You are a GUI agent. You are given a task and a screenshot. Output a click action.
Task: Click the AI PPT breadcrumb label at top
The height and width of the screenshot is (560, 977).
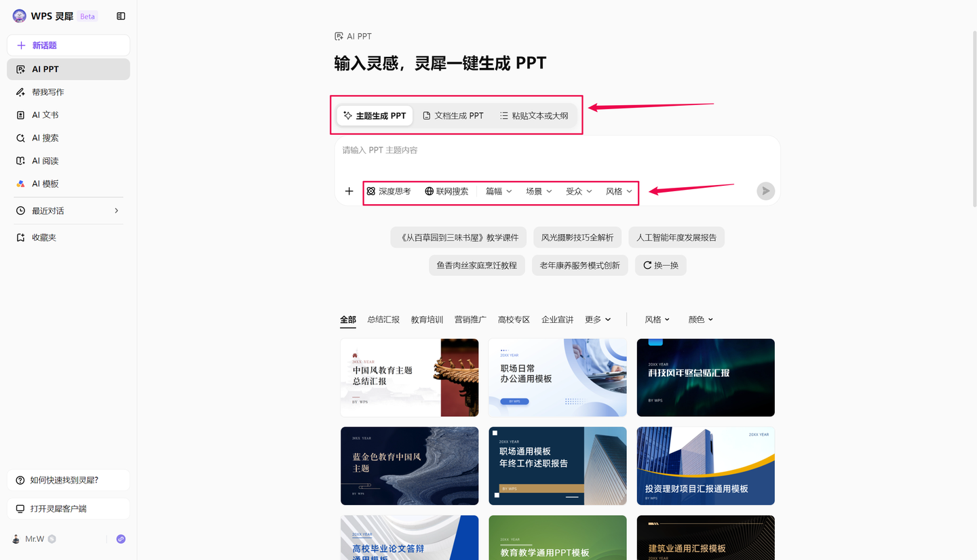tap(353, 37)
